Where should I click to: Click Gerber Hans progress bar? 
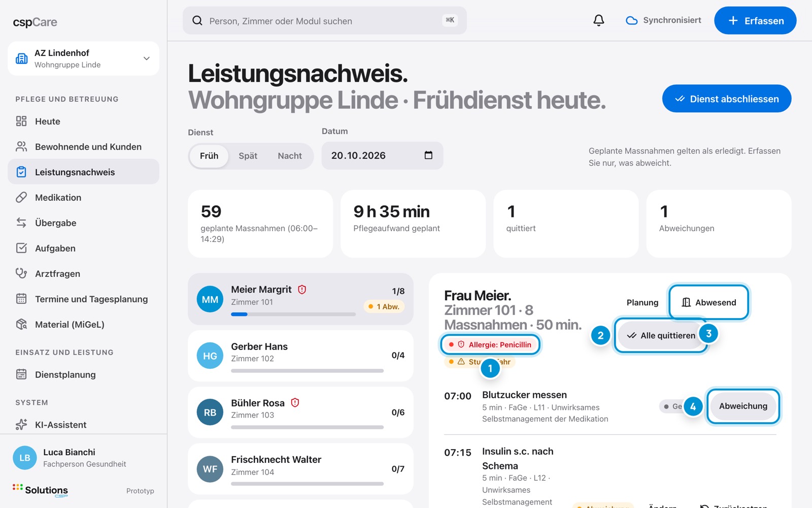click(x=307, y=371)
